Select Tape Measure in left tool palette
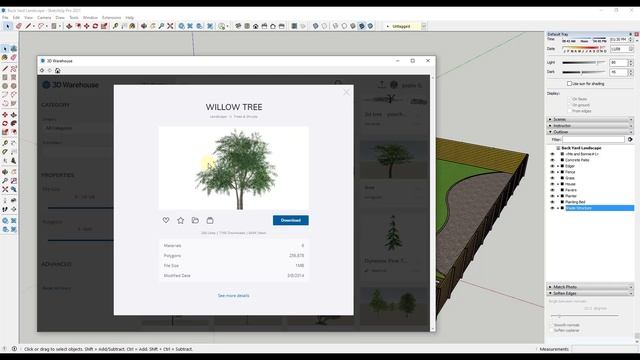 tap(4, 143)
